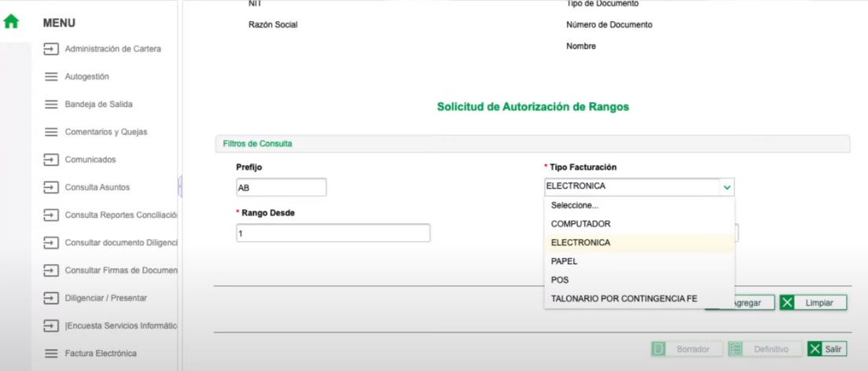Open Diligenciar / Presentar menu entry
This screenshot has width=868, height=371.
pos(105,298)
